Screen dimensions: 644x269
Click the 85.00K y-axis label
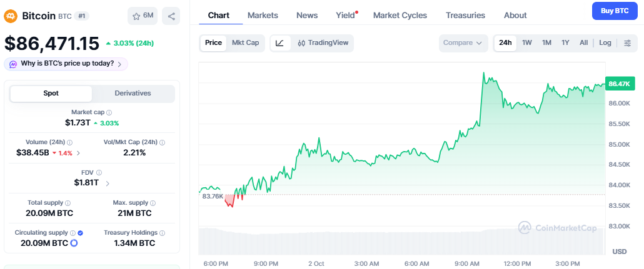coord(620,144)
